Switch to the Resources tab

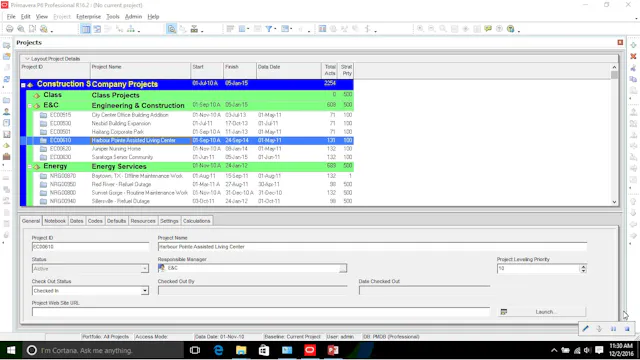(143, 221)
